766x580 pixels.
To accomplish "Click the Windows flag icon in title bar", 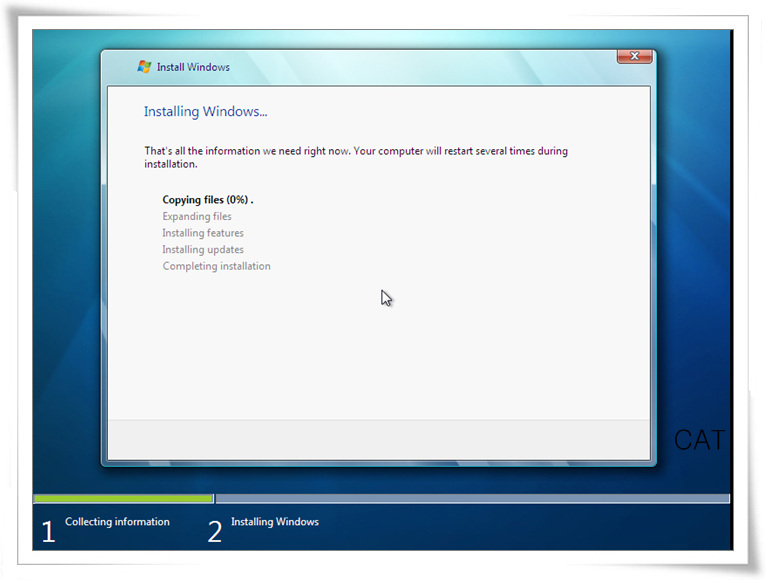I will [x=144, y=66].
